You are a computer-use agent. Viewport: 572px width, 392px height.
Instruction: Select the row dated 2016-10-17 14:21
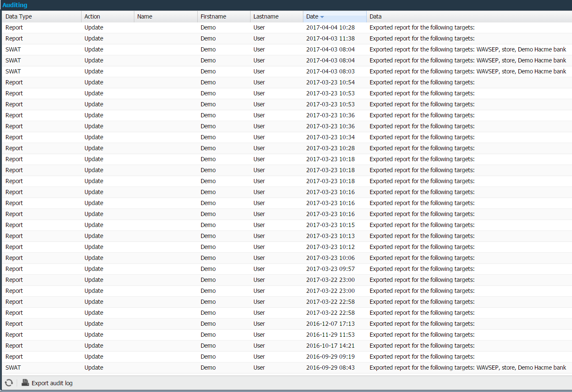[x=330, y=346]
